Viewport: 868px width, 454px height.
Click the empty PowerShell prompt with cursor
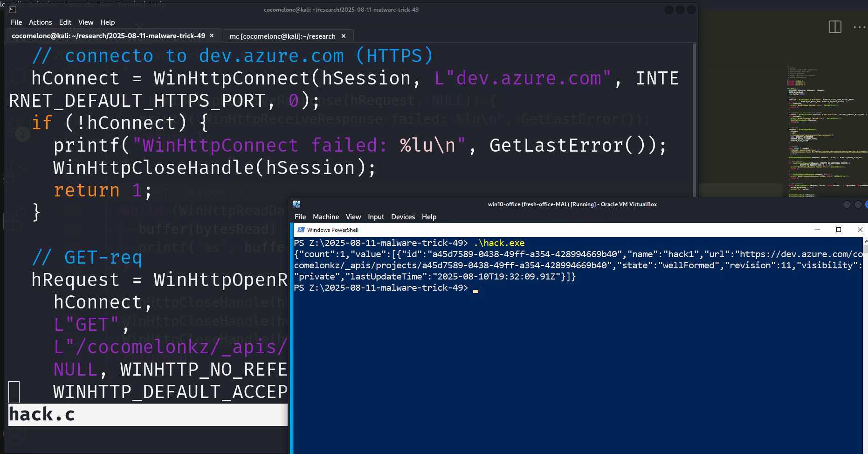pyautogui.click(x=386, y=288)
